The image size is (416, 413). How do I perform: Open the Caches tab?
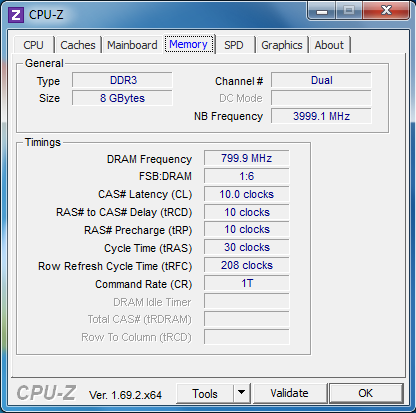[78, 45]
